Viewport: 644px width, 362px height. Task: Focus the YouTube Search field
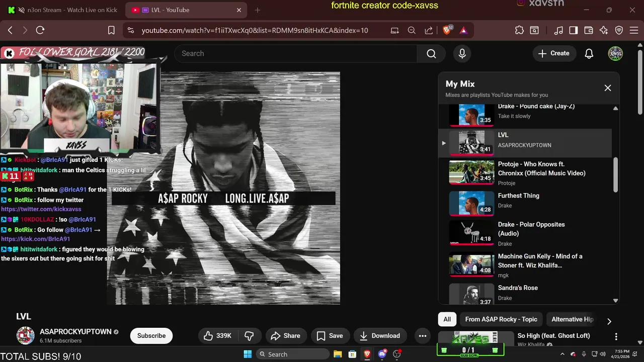(296, 53)
